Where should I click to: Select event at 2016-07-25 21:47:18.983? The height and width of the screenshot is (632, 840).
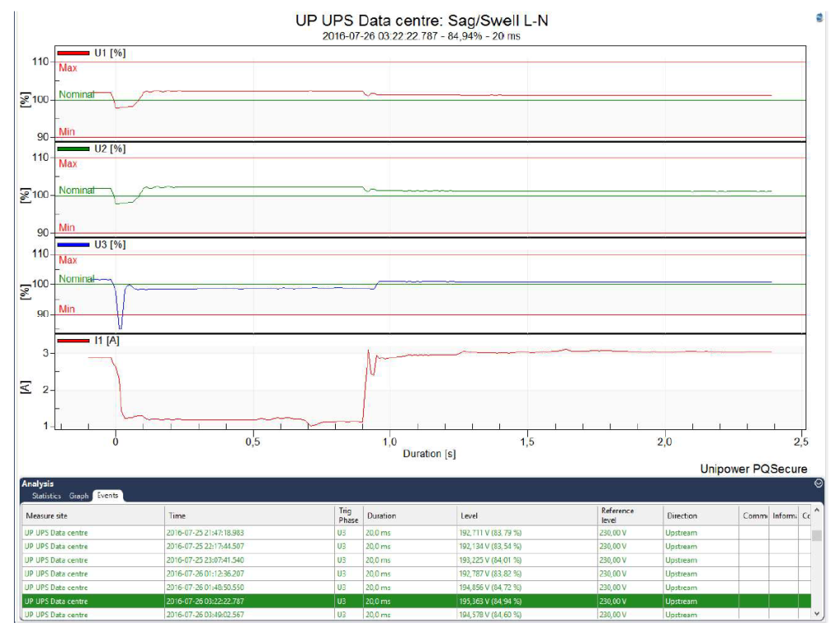tap(415, 533)
